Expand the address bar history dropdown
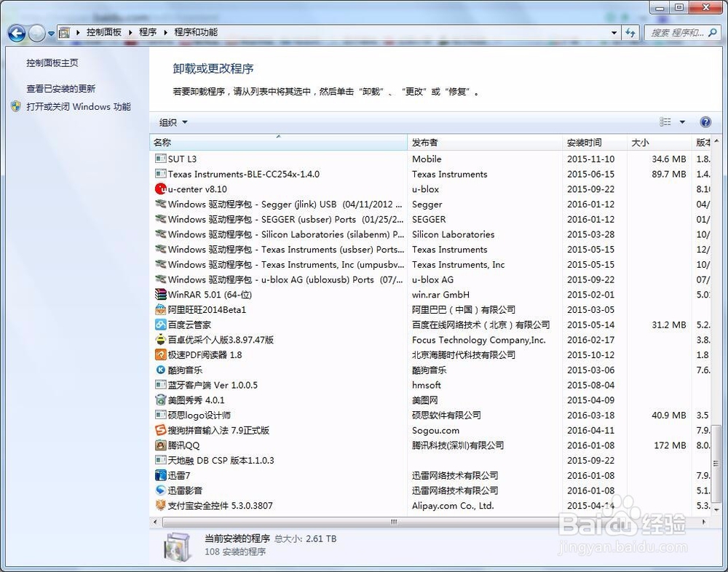Image resolution: width=728 pixels, height=572 pixels. pyautogui.click(x=614, y=33)
